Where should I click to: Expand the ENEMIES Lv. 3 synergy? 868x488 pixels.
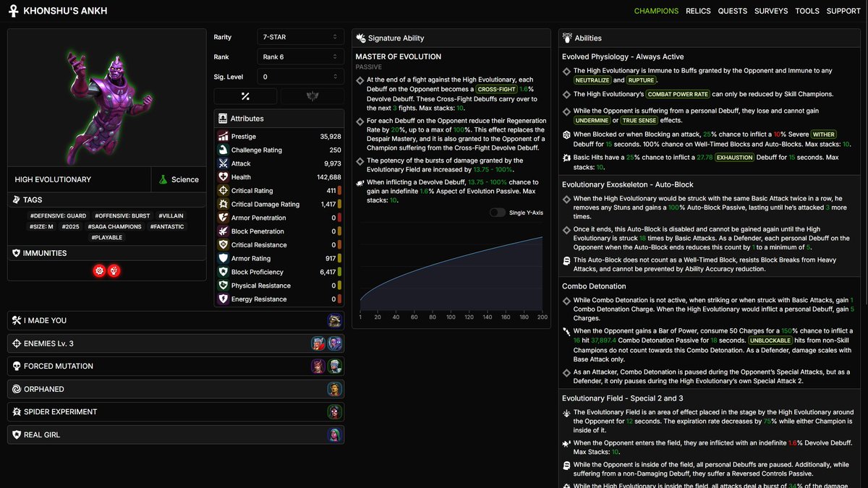point(176,343)
